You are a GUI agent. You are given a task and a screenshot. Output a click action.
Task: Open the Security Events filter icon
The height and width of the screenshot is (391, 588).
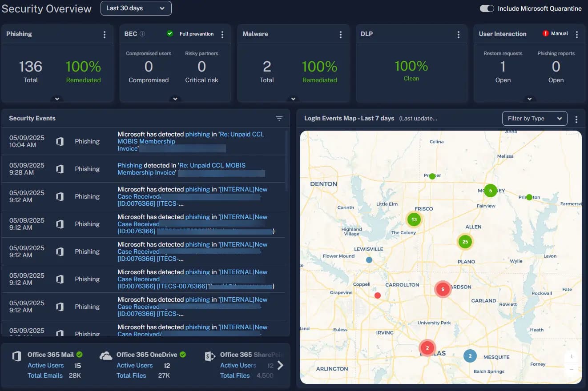(279, 118)
